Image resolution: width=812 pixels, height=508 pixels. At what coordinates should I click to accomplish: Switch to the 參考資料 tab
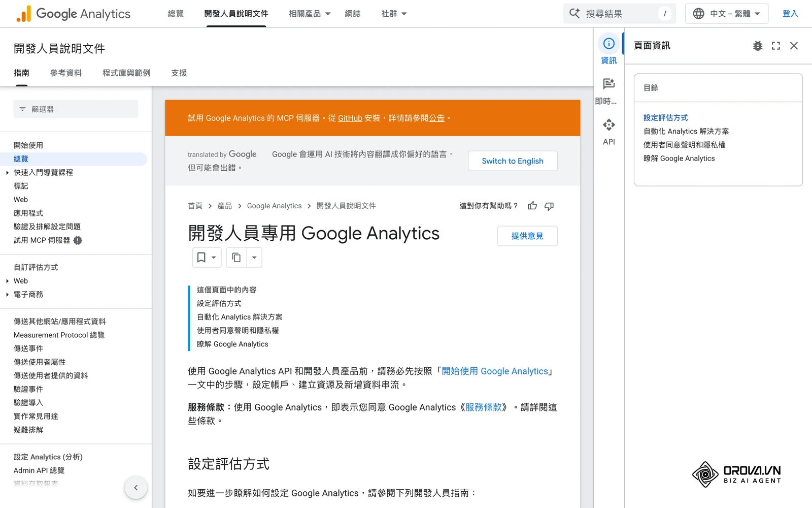click(66, 73)
